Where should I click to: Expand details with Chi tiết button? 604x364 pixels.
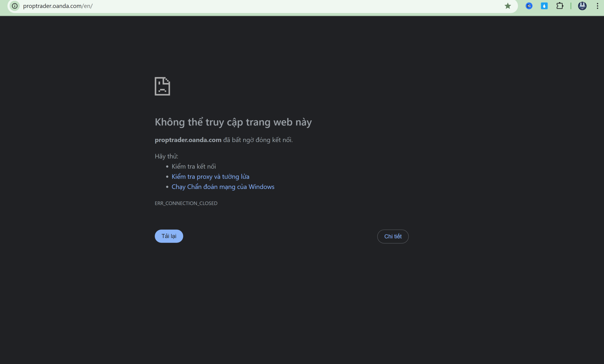tap(393, 236)
